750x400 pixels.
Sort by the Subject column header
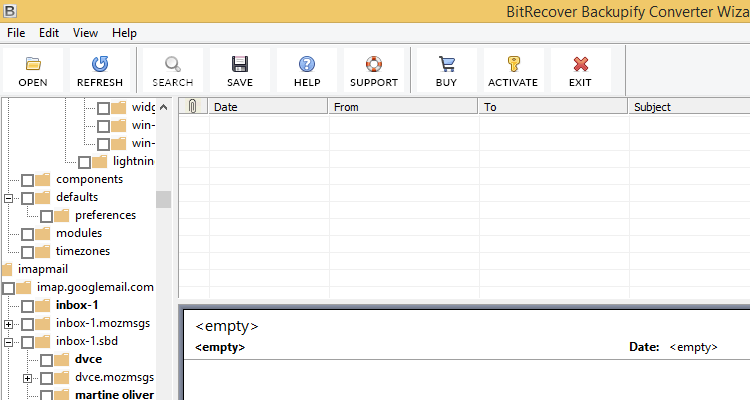click(x=689, y=106)
